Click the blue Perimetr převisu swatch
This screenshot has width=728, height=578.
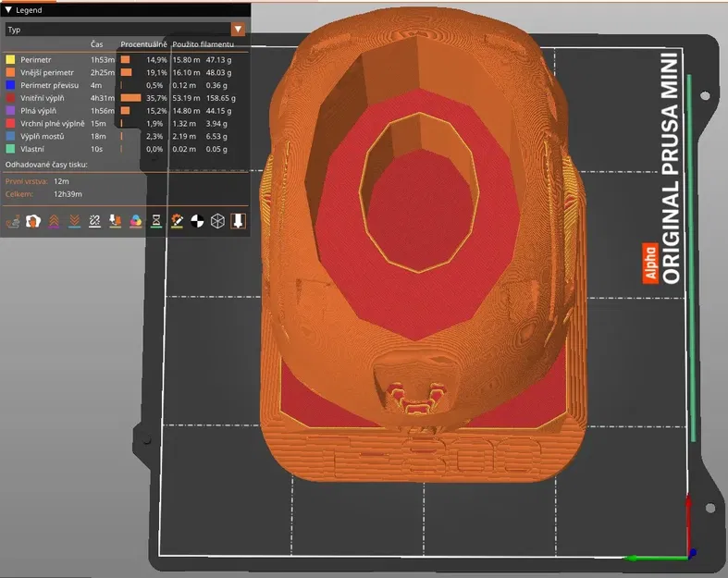pyautogui.click(x=10, y=85)
